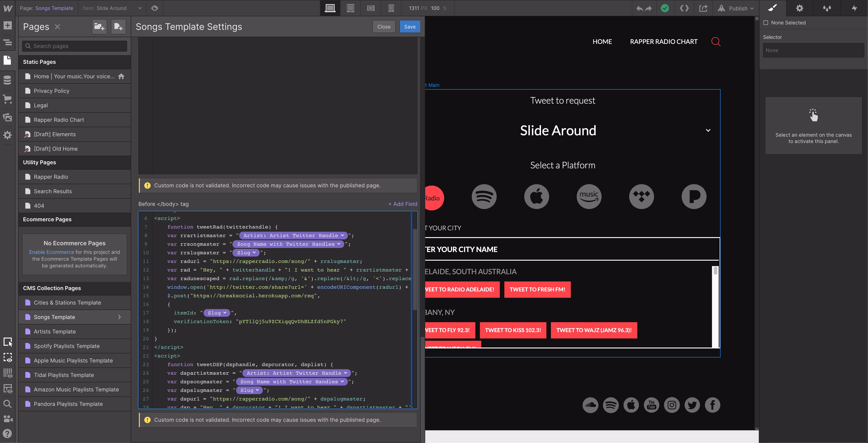Select mobile portrait breakpoint icon
Image resolution: width=868 pixels, height=443 pixels.
(x=391, y=8)
